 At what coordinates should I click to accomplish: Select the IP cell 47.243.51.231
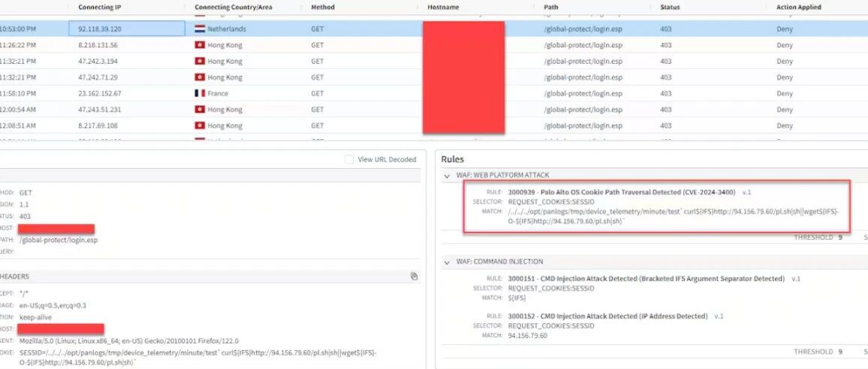click(x=100, y=109)
